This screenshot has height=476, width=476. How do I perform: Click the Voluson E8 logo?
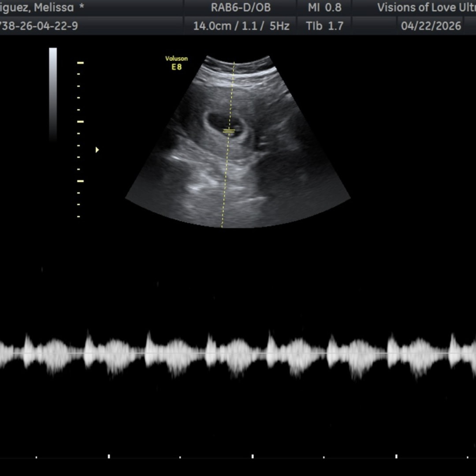point(176,63)
